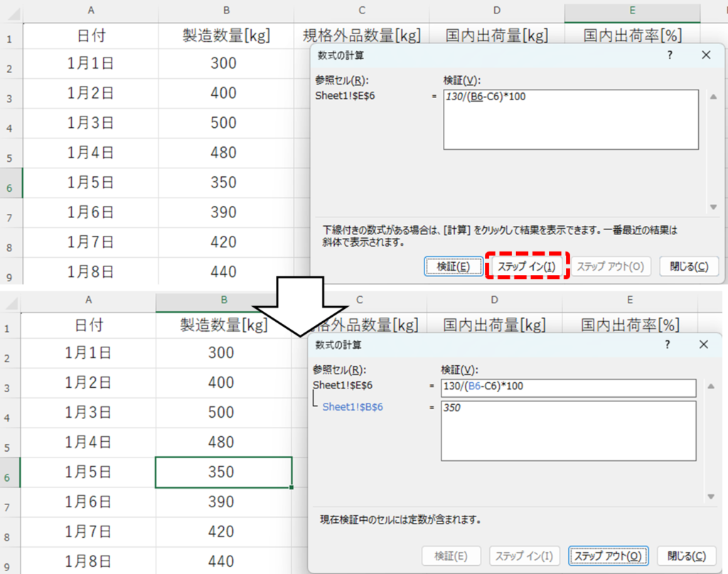Click scroll-down arrow in lower dialog's 検証 pane

click(710, 497)
